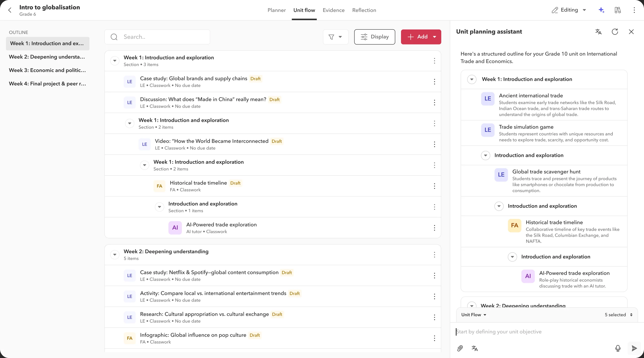Collapse the Week 1 section with 2 items containing Video
Screen dimensions: 644x358
coord(129,123)
